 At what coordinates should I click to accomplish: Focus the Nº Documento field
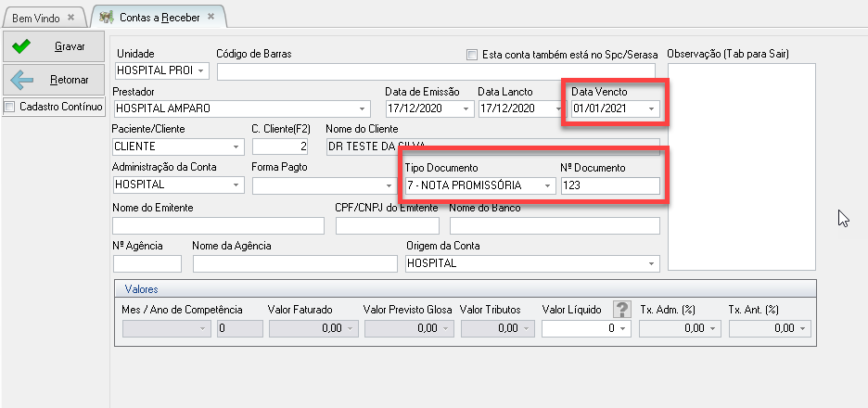[x=609, y=185]
